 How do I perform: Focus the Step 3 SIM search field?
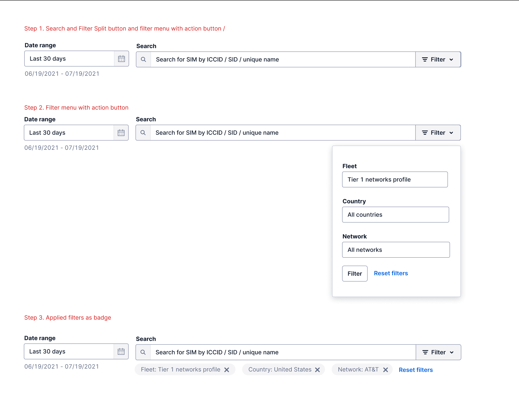[x=283, y=352]
